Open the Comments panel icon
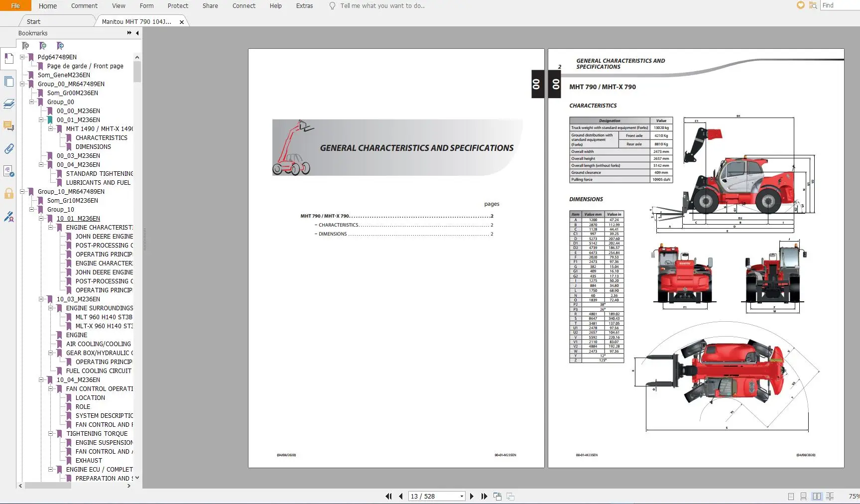The width and height of the screenshot is (860, 504). [x=9, y=126]
